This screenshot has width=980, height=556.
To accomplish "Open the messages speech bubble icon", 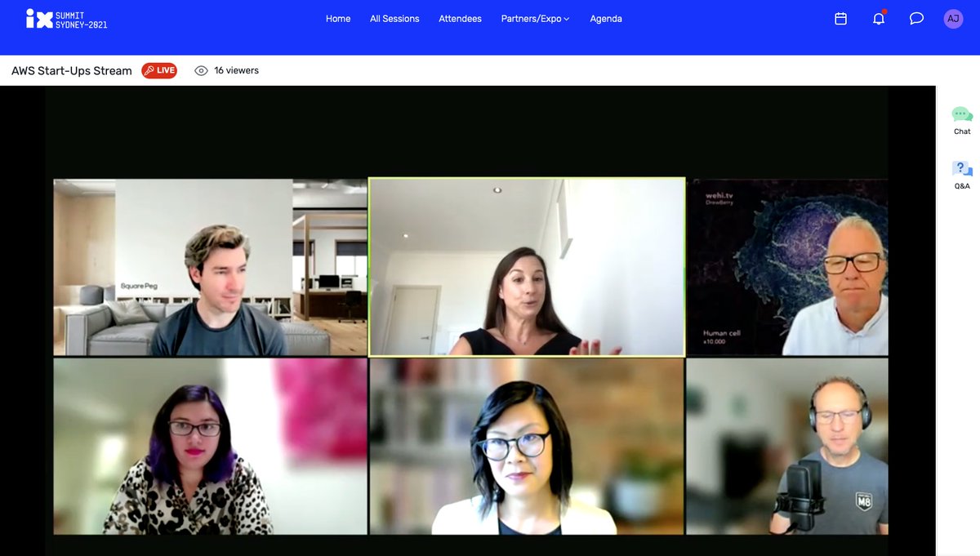I will tap(916, 19).
